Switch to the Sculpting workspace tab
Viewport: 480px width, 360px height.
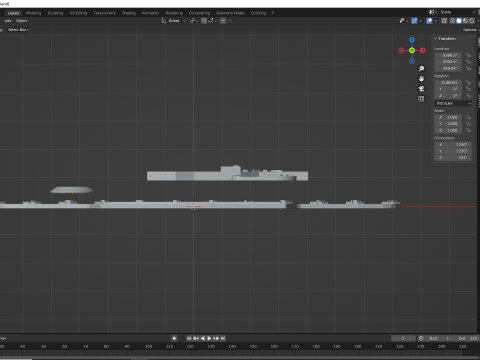55,13
